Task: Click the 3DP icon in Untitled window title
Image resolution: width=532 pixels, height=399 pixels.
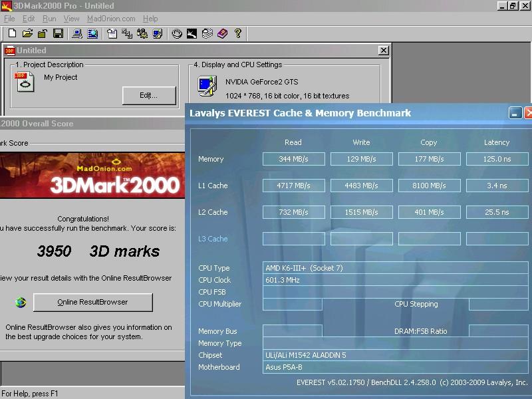Action: [x=10, y=51]
